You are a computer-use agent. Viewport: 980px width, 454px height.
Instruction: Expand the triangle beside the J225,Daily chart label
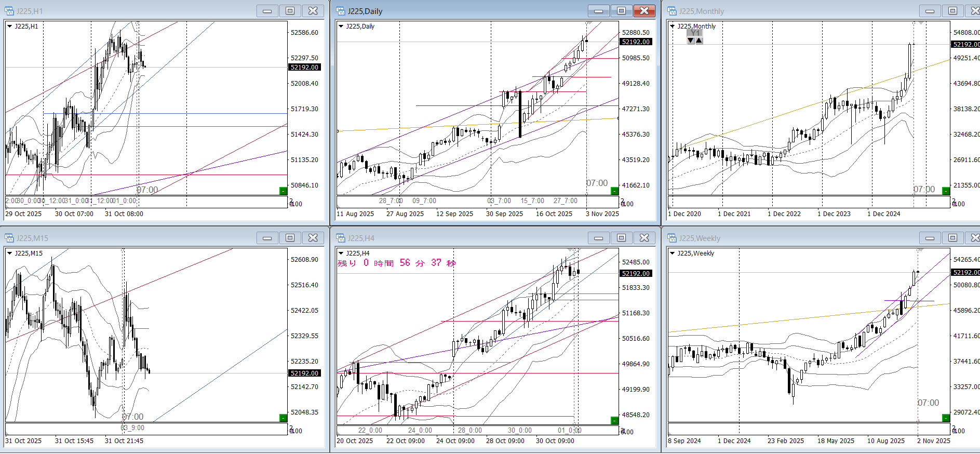click(x=341, y=26)
